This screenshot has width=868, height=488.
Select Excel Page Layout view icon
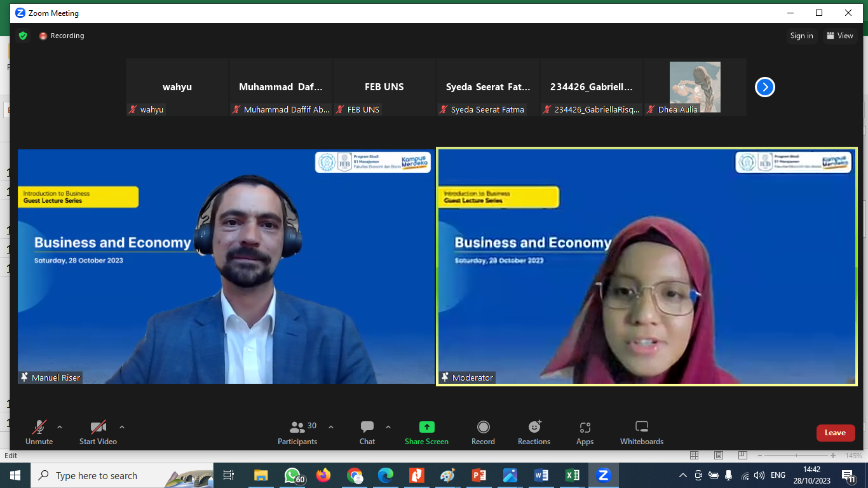[718, 456]
